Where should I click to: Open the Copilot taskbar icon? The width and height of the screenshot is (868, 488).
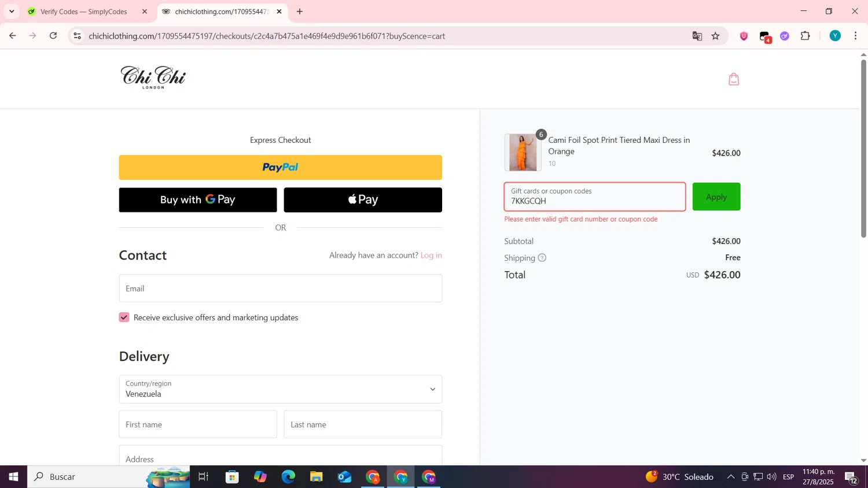260,477
